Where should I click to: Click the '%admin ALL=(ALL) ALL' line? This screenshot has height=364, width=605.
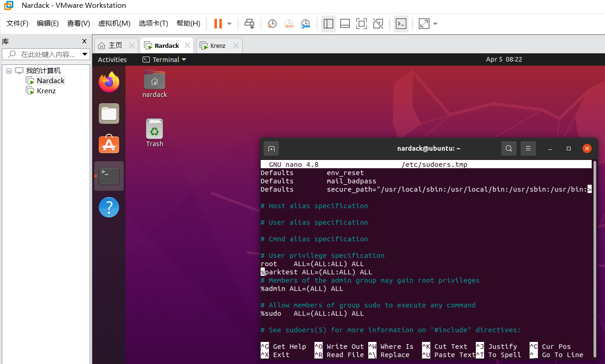point(302,289)
